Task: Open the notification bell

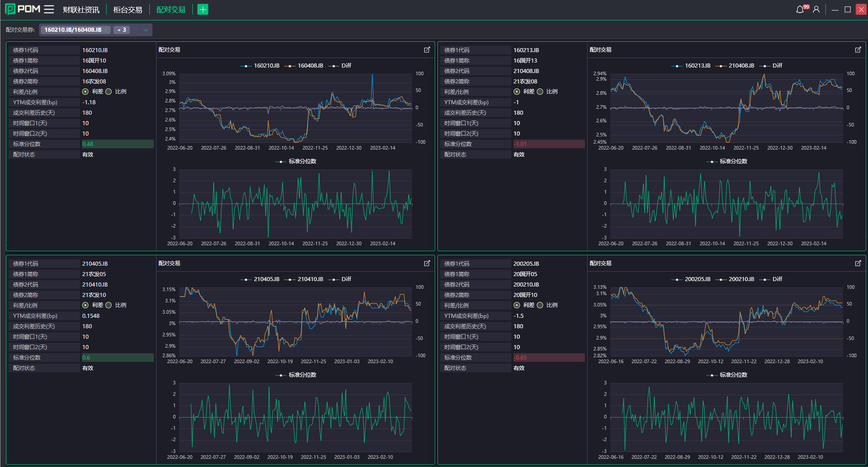Action: click(800, 10)
